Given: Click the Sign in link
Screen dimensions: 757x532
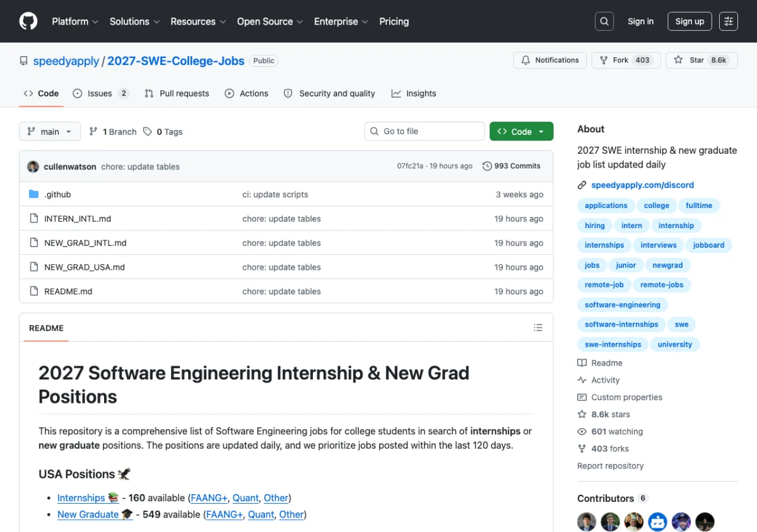Looking at the screenshot, I should click(640, 21).
